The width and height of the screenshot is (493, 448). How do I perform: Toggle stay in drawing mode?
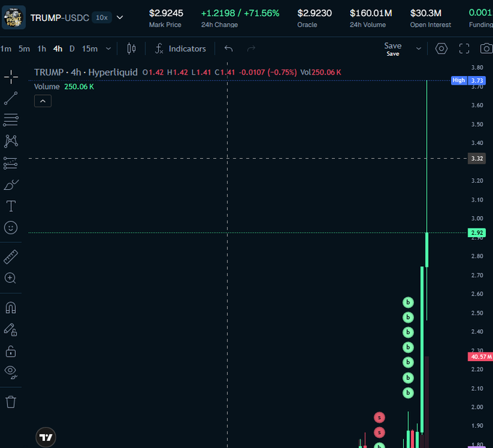click(10, 330)
